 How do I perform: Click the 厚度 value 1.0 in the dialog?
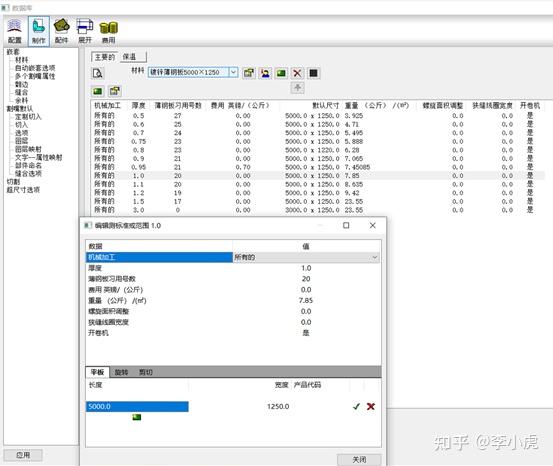pyautogui.click(x=306, y=268)
